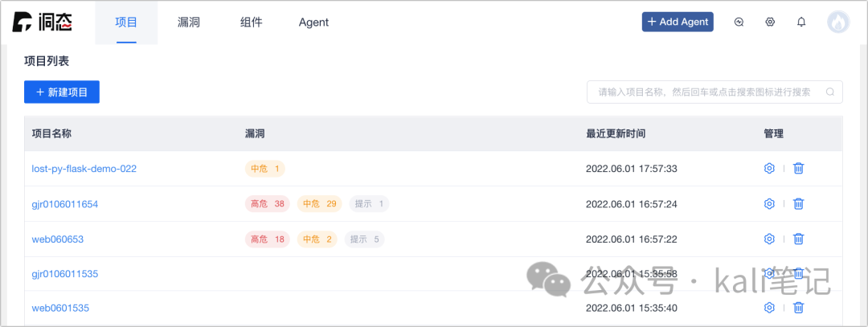Open project link gjr0106011535
Image resolution: width=868 pixels, height=327 pixels.
tap(65, 273)
